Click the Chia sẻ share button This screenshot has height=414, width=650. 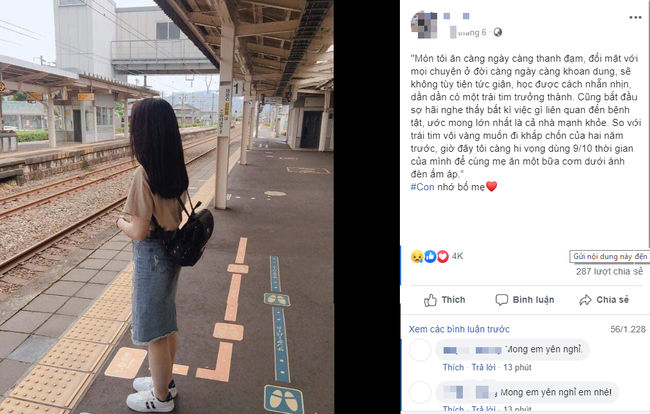point(604,300)
